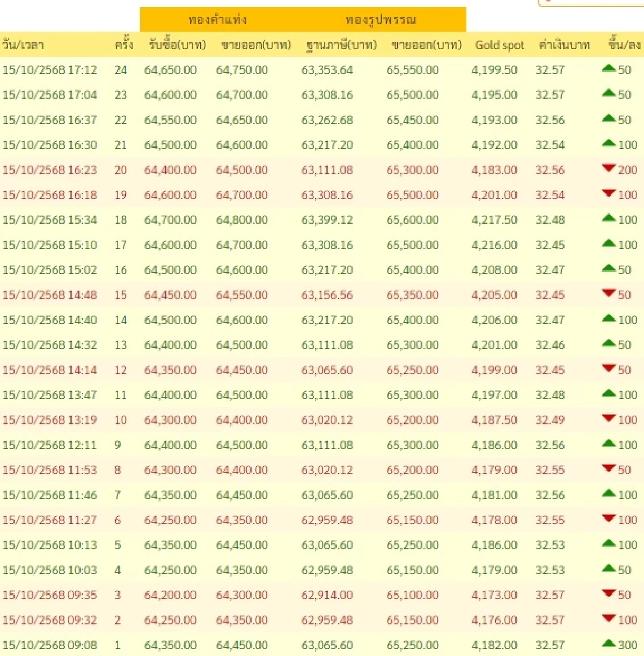Select the ทองรูปพรรณ header tab
Viewport: 644px width, 656px height.
click(x=380, y=20)
